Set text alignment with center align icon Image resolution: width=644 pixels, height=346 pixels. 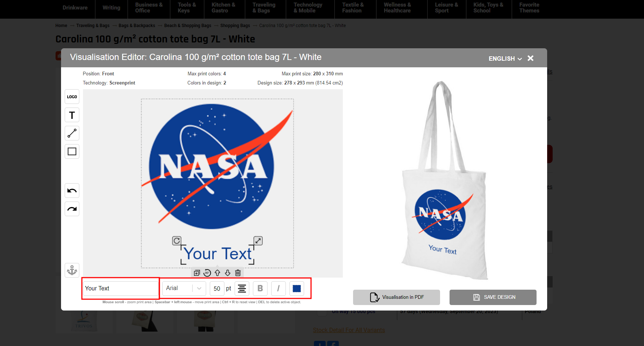pyautogui.click(x=242, y=289)
